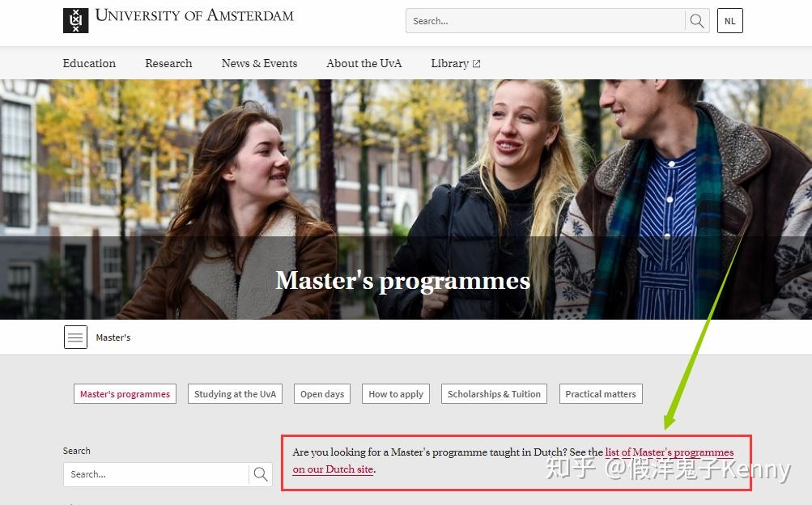Screen dimensions: 812x505
Task: Open the Studying at the UvA section
Action: click(x=235, y=394)
